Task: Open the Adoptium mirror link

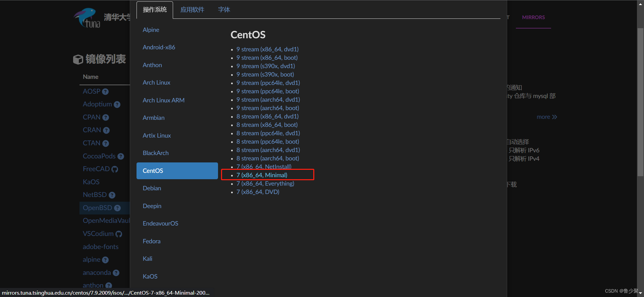Action: tap(97, 104)
